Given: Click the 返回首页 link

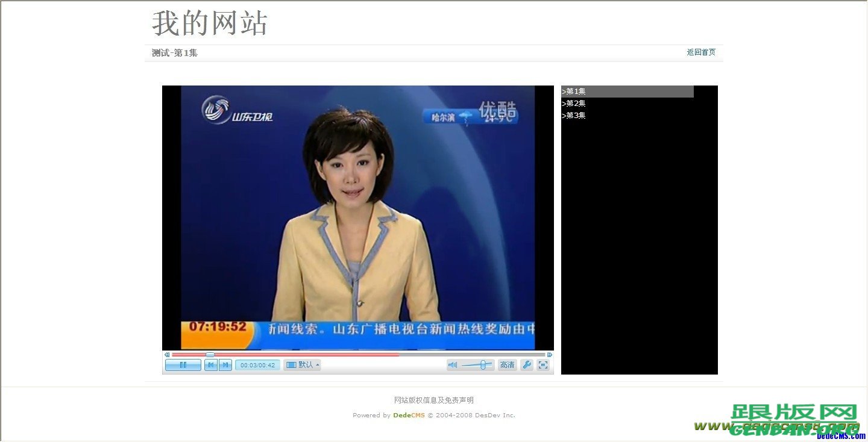Looking at the screenshot, I should click(700, 52).
